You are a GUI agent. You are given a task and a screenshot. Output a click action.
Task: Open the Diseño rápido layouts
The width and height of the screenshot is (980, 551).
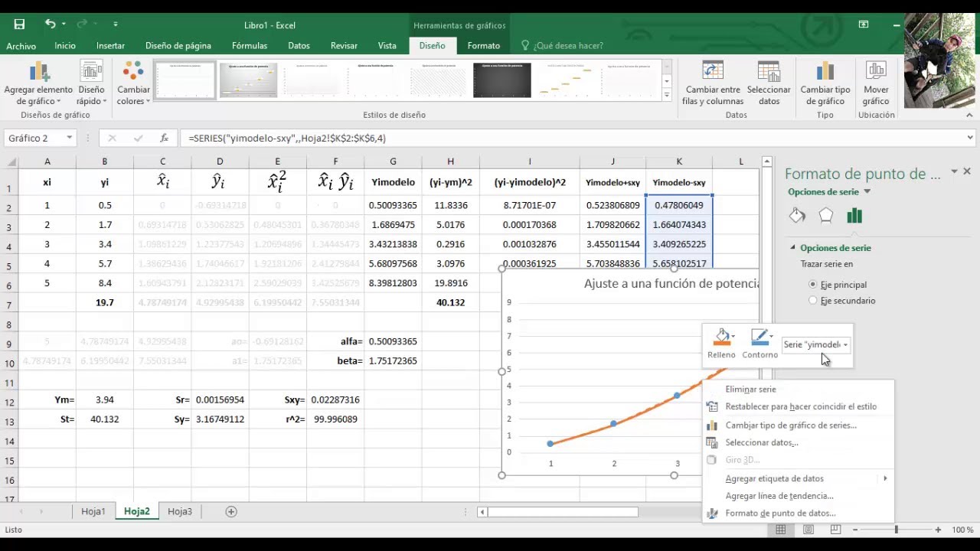pos(90,84)
